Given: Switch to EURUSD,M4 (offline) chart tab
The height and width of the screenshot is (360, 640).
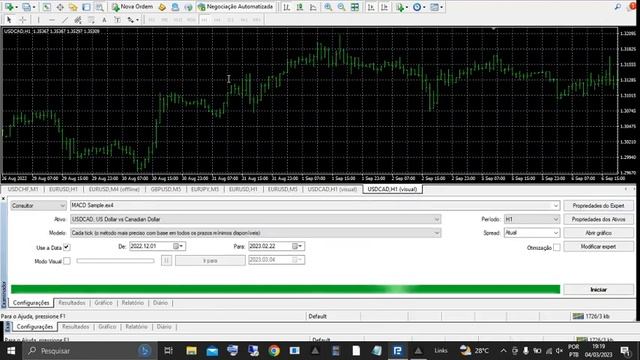Looking at the screenshot, I should click(114, 189).
